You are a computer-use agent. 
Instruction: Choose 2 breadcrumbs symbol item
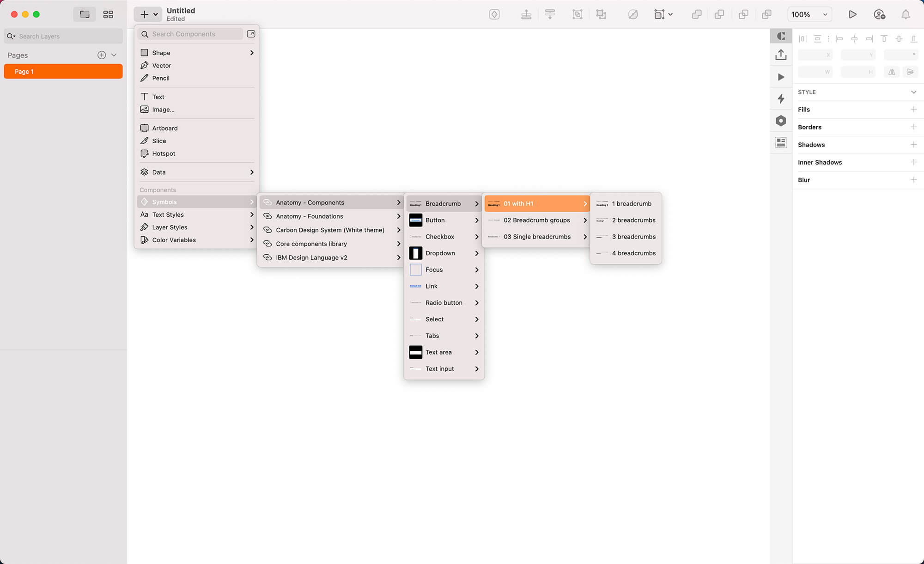coord(633,220)
